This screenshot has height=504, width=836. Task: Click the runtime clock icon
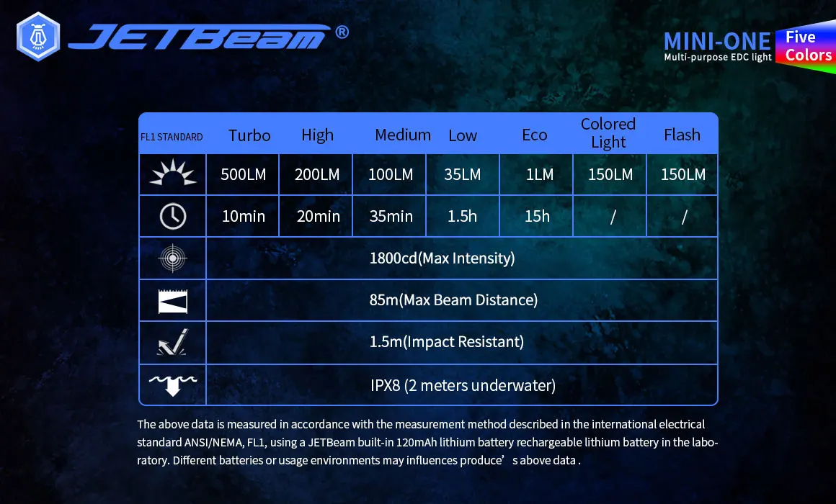173,216
